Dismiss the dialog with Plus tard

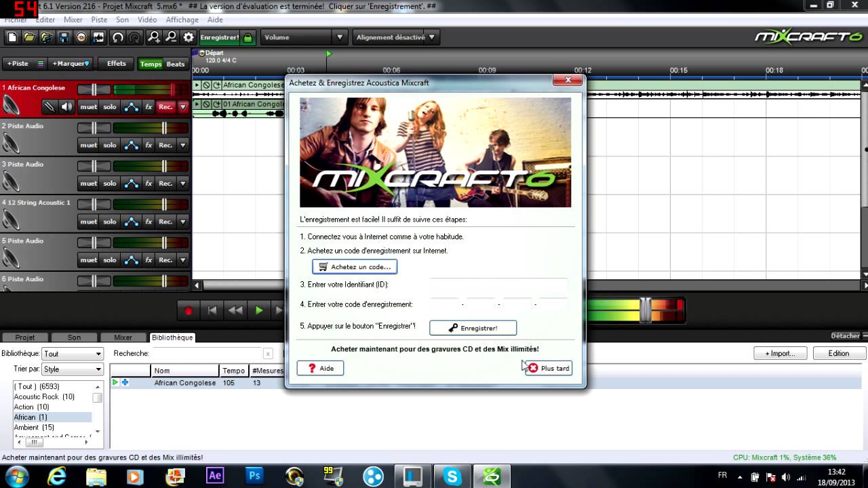549,368
